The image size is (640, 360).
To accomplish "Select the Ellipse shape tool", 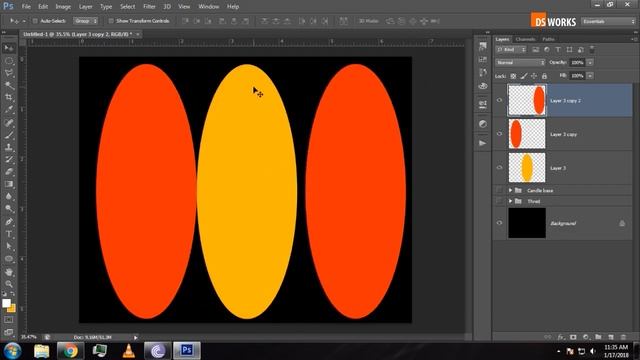I will [9, 259].
